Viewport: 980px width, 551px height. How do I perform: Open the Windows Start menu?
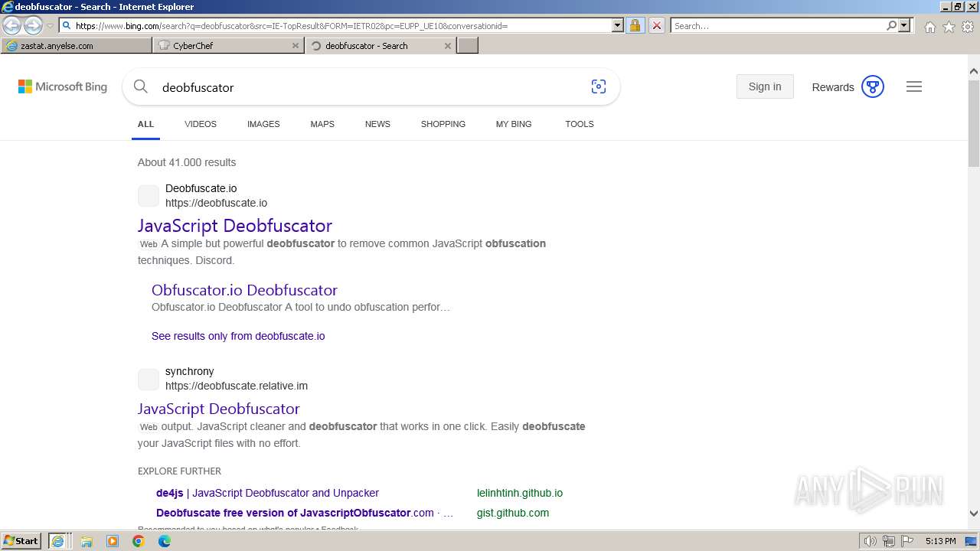pos(21,541)
